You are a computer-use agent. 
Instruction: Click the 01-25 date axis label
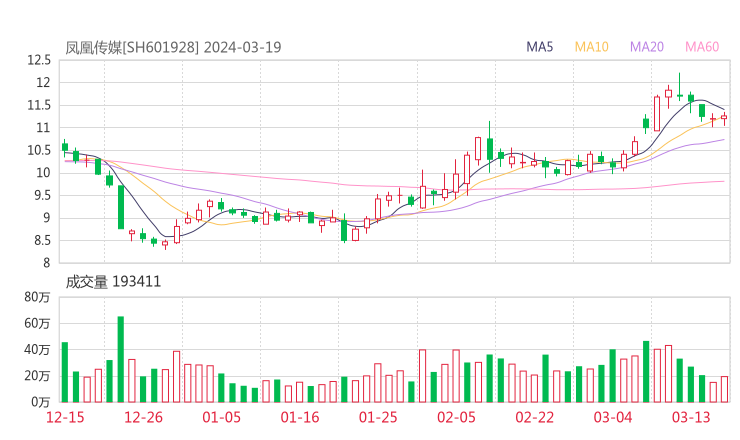coord(378,417)
